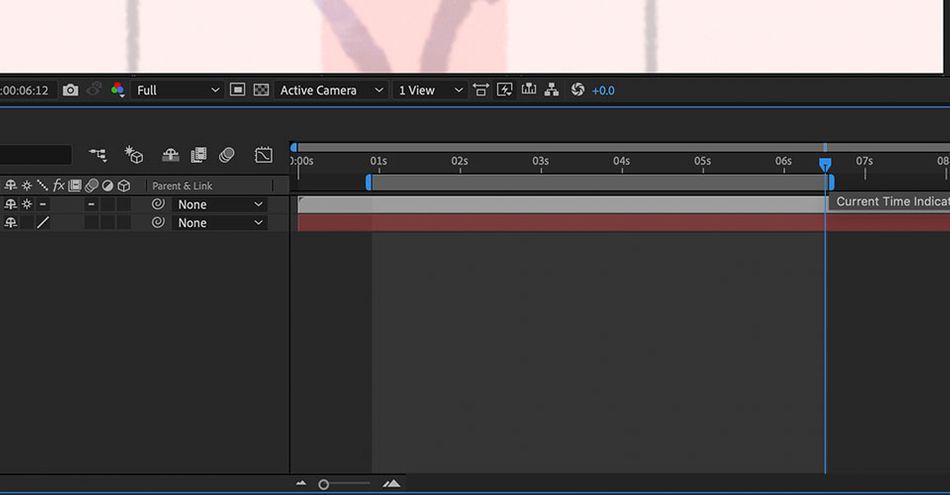The image size is (950, 495).
Task: Open the Graph Editor
Action: [264, 155]
